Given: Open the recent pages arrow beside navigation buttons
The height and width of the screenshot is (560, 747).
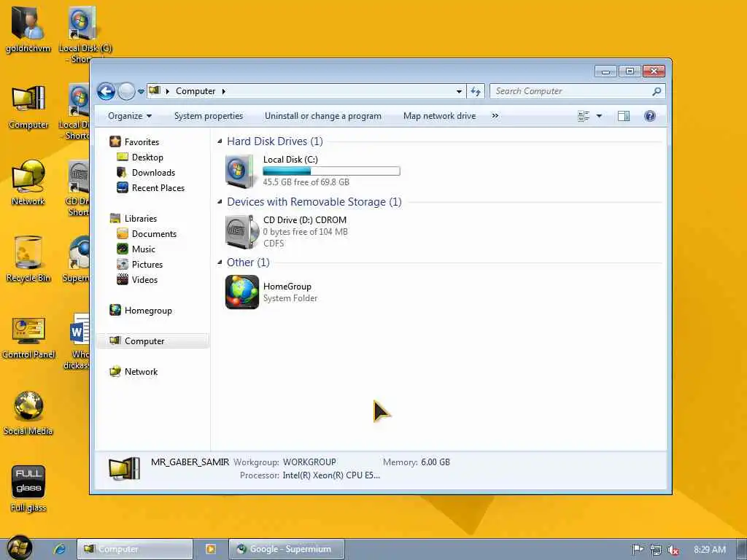Looking at the screenshot, I should (x=141, y=91).
